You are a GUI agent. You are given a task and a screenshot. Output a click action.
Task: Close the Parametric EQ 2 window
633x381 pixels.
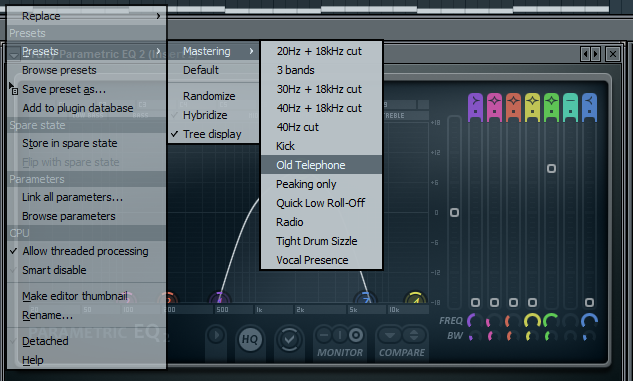click(613, 54)
